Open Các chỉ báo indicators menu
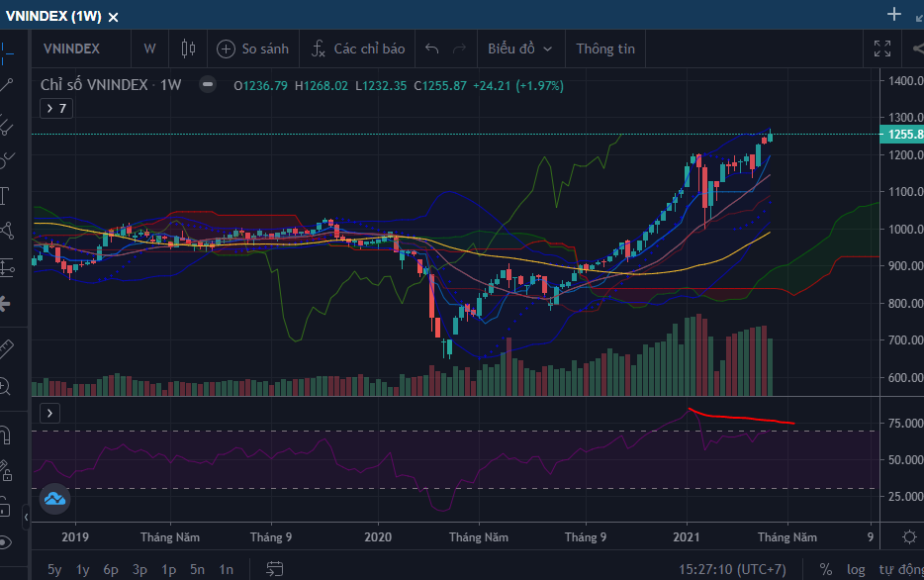The height and width of the screenshot is (580, 924). click(x=358, y=48)
